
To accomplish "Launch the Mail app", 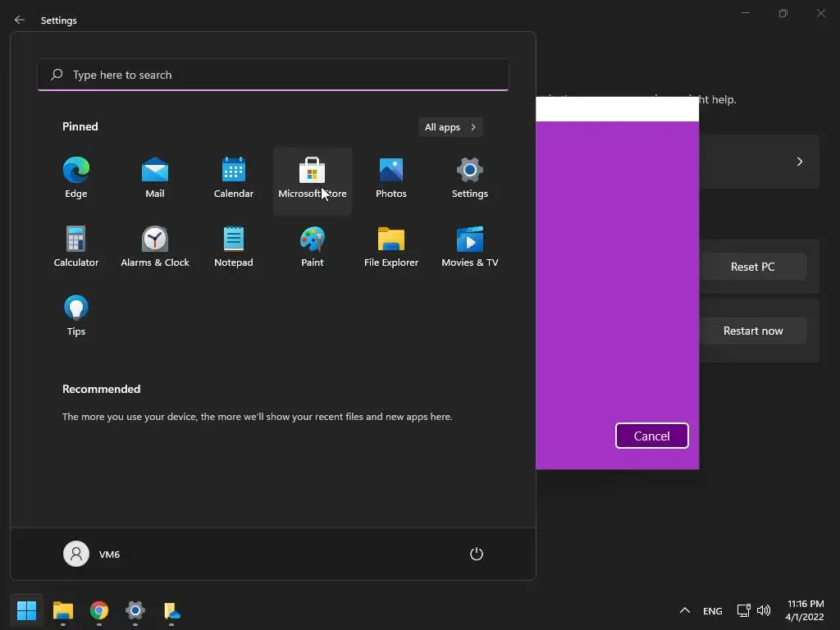I will [155, 178].
